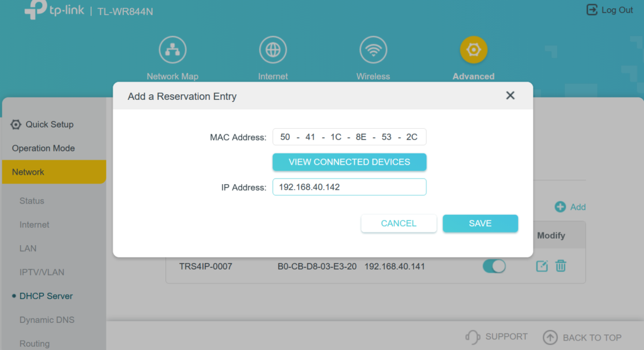The height and width of the screenshot is (350, 644).
Task: Select Operation Mode in the sidebar
Action: click(x=43, y=148)
